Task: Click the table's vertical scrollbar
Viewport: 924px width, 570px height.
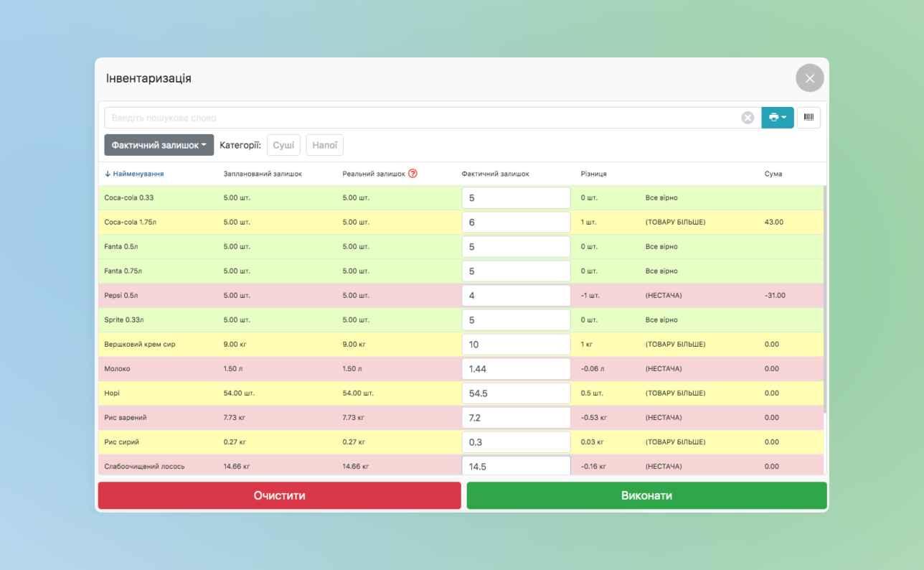Action: click(x=825, y=302)
